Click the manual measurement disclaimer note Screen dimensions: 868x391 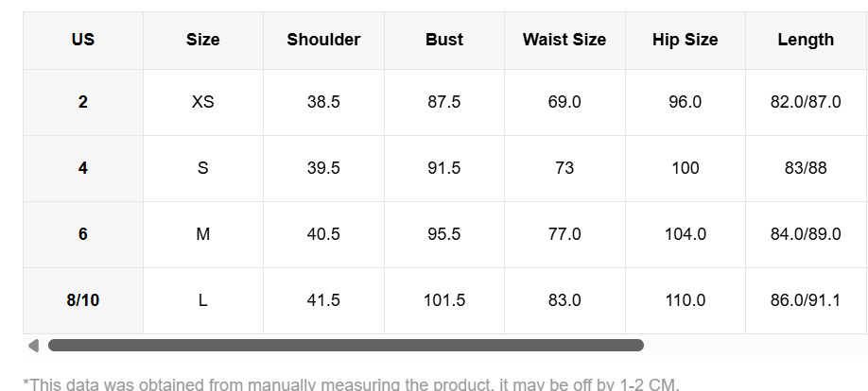[x=351, y=383]
